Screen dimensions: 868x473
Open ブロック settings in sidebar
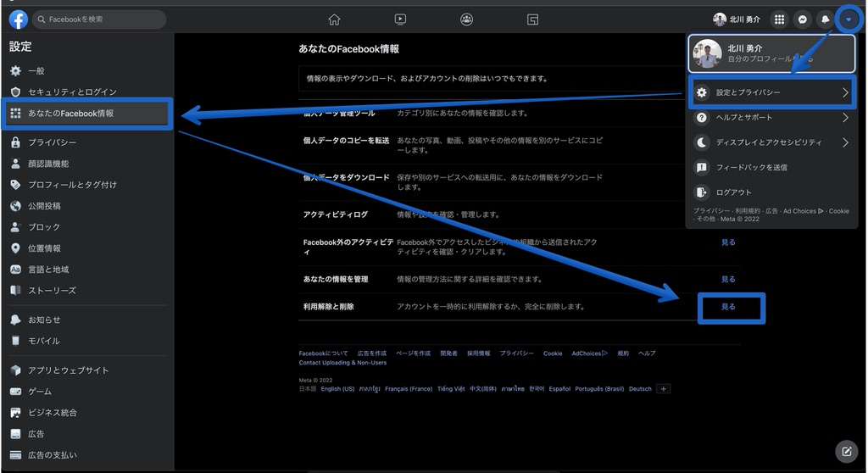[87, 227]
